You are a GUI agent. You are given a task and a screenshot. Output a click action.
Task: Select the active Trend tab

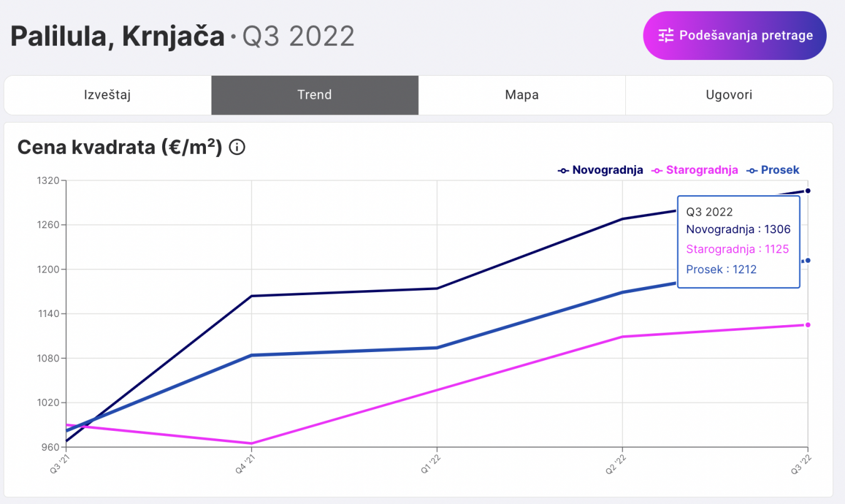(x=315, y=95)
